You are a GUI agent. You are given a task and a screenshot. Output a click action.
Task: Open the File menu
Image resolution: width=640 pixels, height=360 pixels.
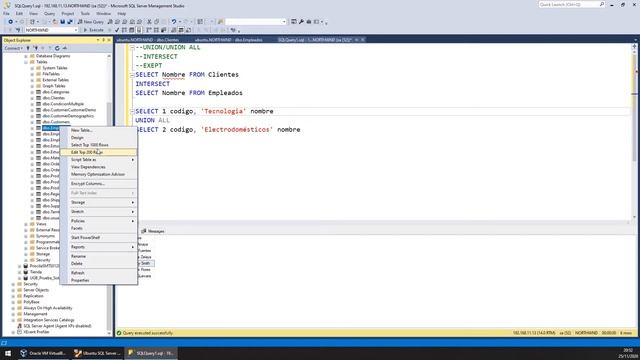pyautogui.click(x=7, y=13)
